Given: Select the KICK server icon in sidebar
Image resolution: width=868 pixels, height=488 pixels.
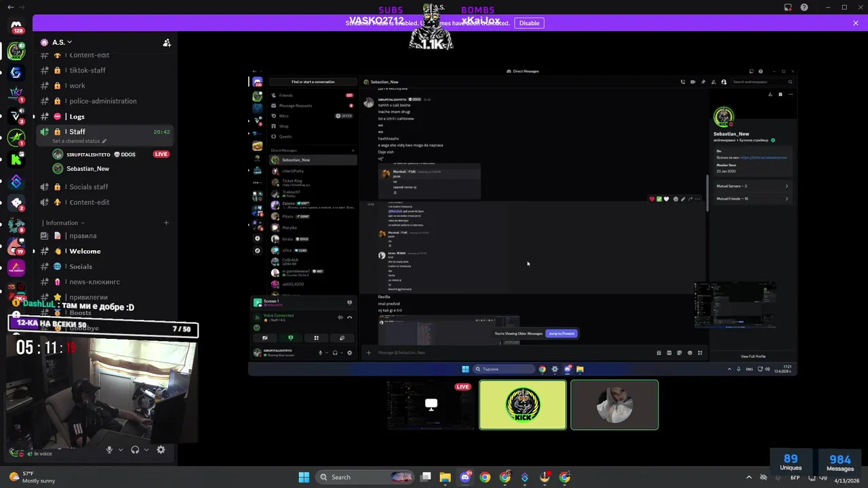Looking at the screenshot, I should coord(16,51).
